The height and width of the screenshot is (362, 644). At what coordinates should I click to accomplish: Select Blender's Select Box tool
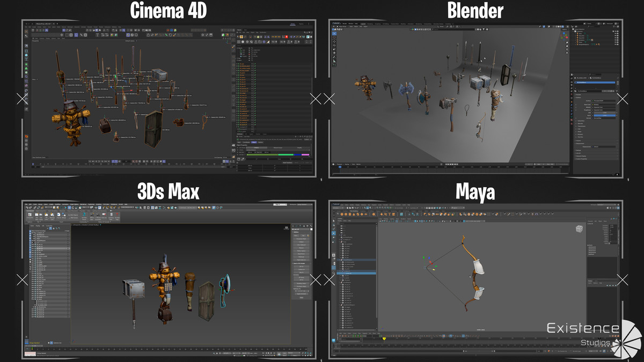pyautogui.click(x=334, y=34)
